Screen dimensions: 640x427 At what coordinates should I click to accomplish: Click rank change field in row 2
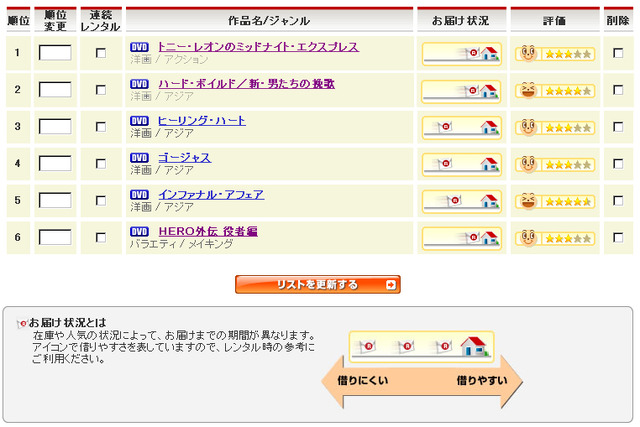click(55, 90)
